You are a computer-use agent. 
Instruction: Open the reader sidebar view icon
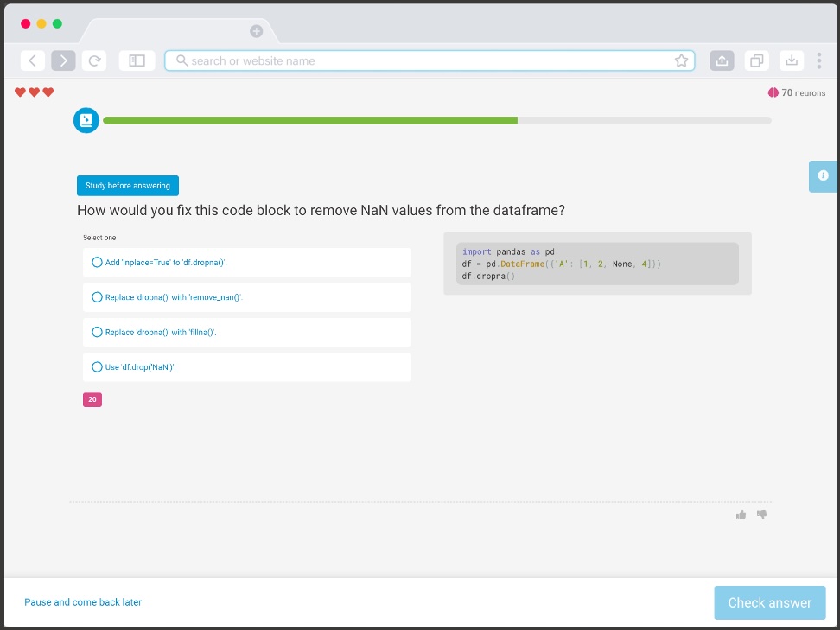137,60
